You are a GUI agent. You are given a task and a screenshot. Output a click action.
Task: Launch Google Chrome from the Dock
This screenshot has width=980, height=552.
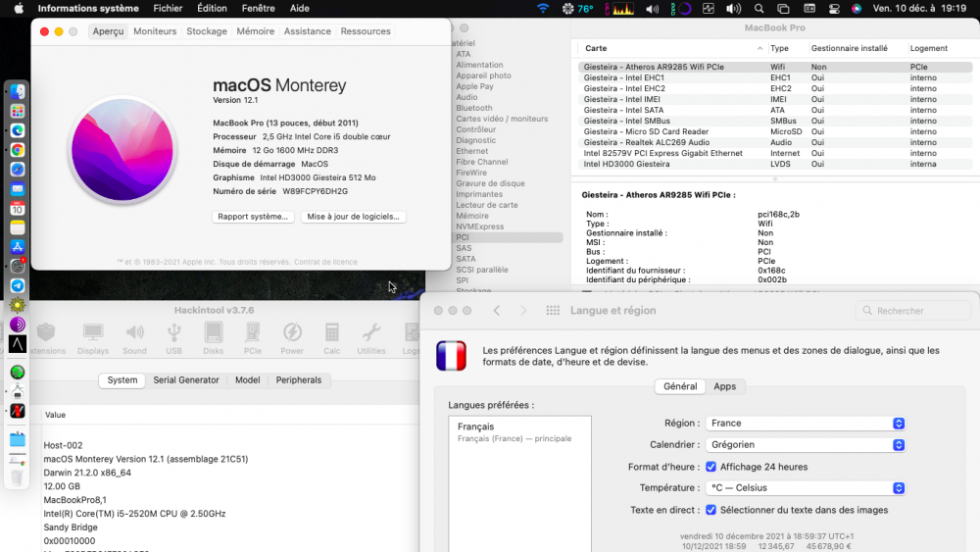[x=18, y=149]
